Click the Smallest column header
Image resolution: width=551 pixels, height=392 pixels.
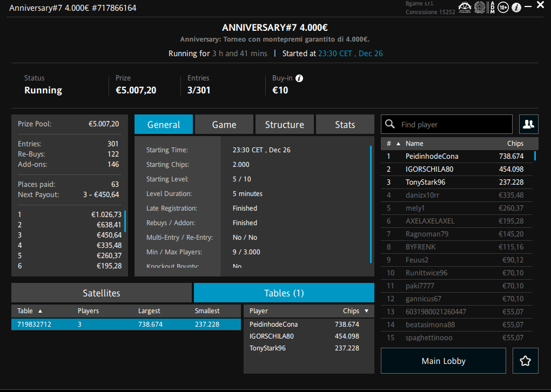pos(207,311)
